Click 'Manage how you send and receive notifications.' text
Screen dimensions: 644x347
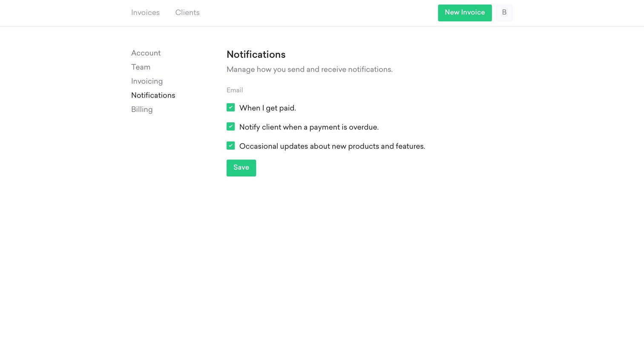[x=310, y=69]
